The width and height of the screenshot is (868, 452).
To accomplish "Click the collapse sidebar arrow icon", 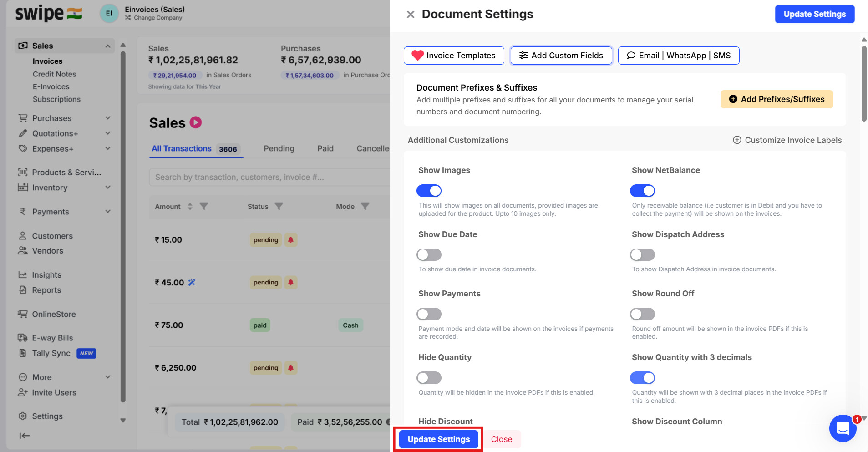I will pyautogui.click(x=25, y=436).
